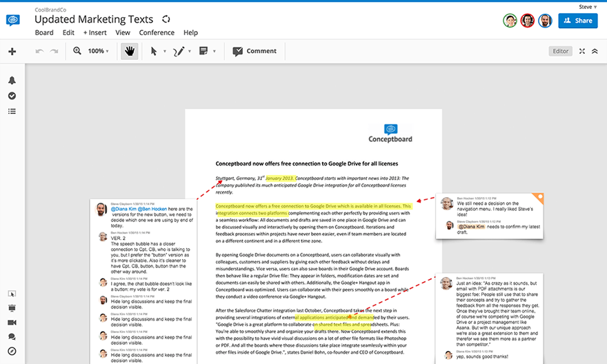Click the Conceptboard logo icon in header
607x364 pixels.
point(13,20)
